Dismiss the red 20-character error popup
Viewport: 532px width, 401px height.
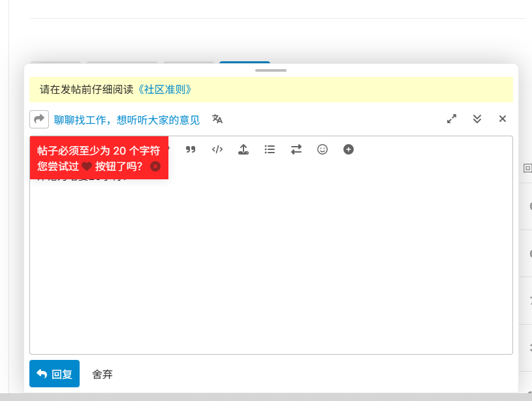pyautogui.click(x=155, y=166)
